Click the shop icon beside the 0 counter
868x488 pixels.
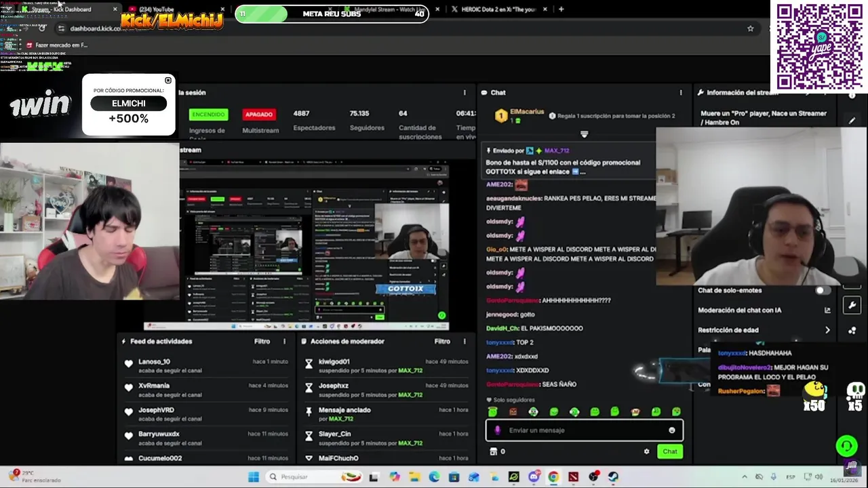493,451
